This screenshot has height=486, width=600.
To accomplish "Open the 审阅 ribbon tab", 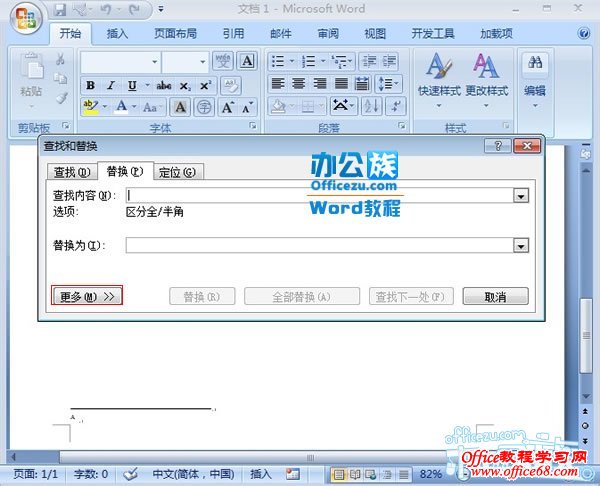I will [x=328, y=34].
